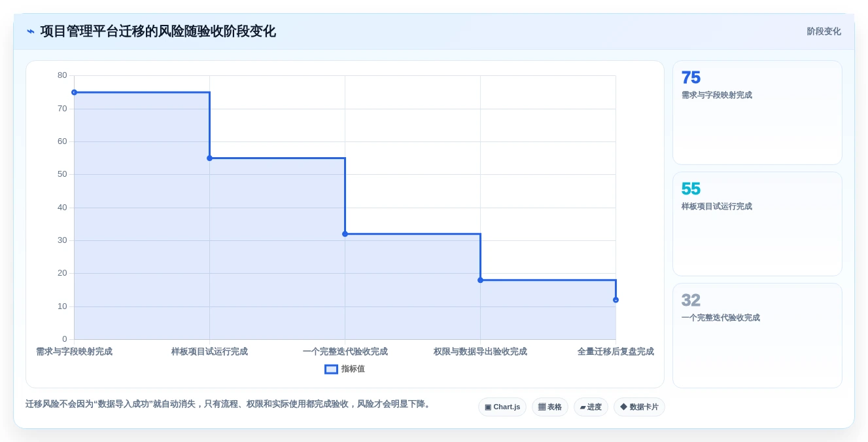
Task: Open the card showing 75
Action: [x=757, y=113]
